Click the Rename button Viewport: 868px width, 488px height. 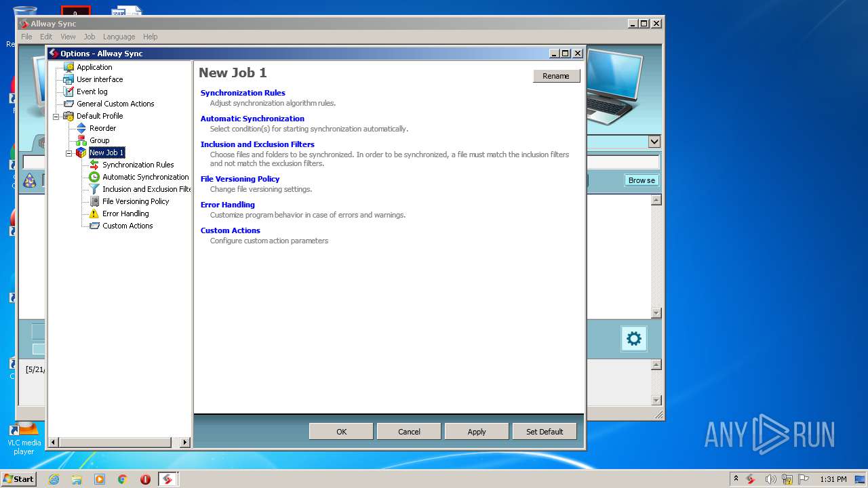(x=556, y=76)
